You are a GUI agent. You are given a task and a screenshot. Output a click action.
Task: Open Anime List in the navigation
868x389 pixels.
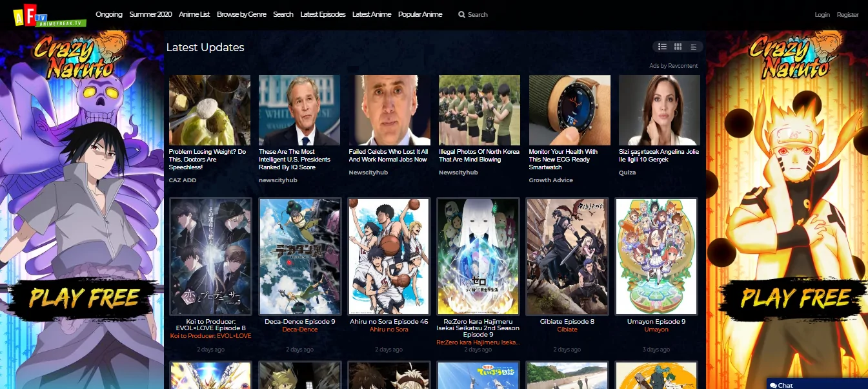point(194,14)
